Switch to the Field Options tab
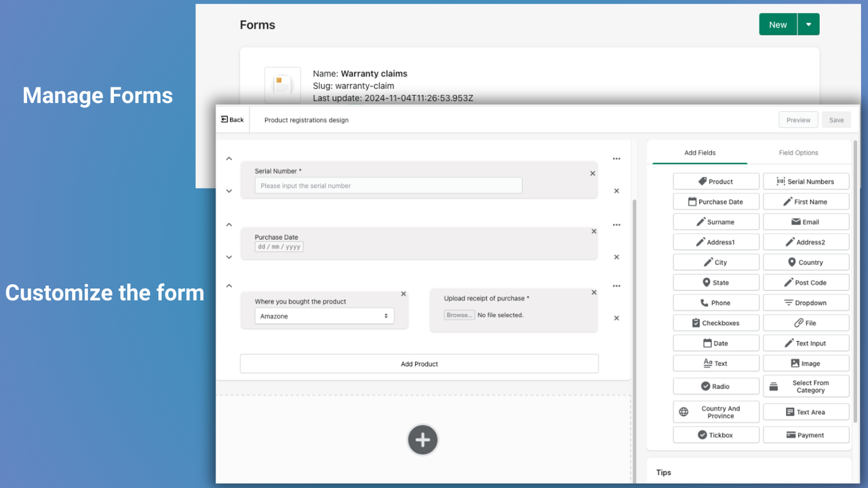 pyautogui.click(x=798, y=152)
